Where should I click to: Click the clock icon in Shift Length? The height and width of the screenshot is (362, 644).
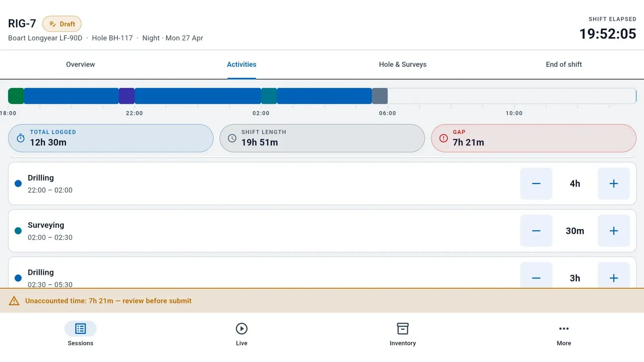point(232,138)
